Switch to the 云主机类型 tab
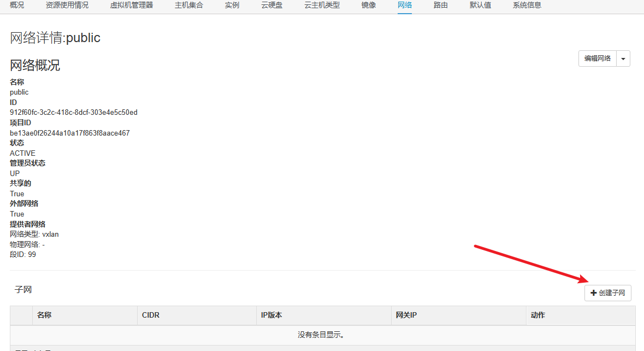 [322, 5]
